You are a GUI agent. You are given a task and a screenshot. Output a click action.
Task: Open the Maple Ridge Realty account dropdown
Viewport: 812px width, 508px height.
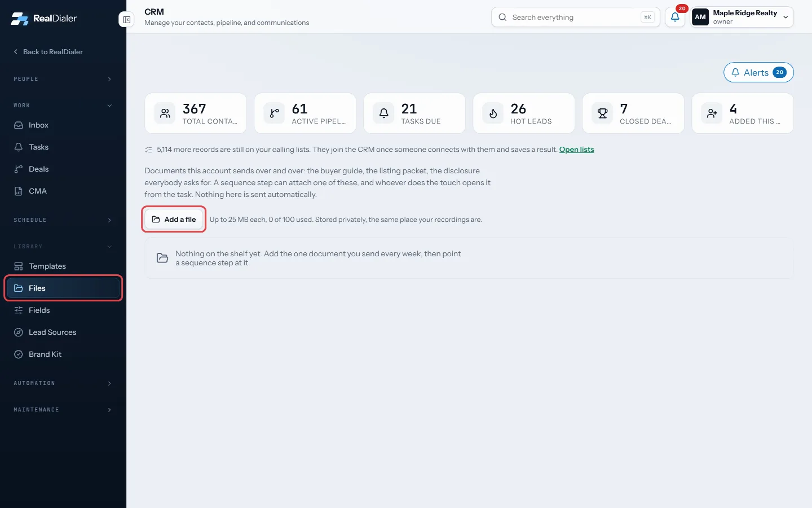[742, 17]
